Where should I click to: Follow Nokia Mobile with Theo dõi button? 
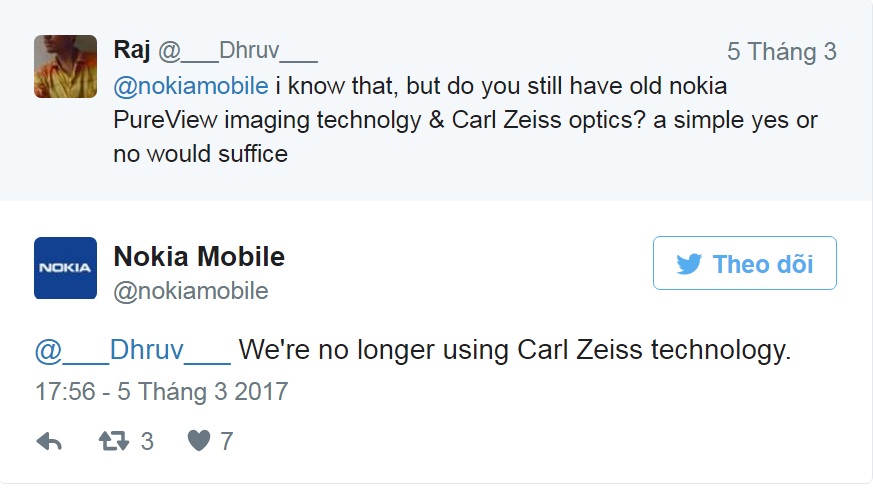[744, 264]
